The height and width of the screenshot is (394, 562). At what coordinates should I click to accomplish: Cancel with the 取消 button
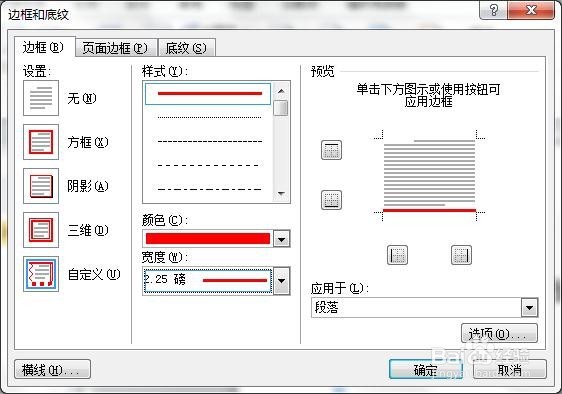(x=510, y=369)
